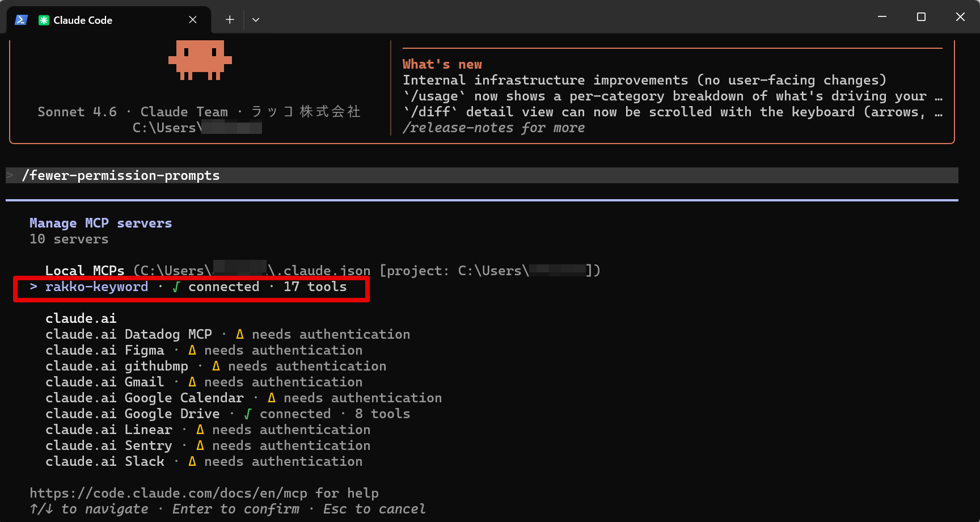This screenshot has width=980, height=522.
Task: Click the warning triangle beside Sentry
Action: coord(200,445)
